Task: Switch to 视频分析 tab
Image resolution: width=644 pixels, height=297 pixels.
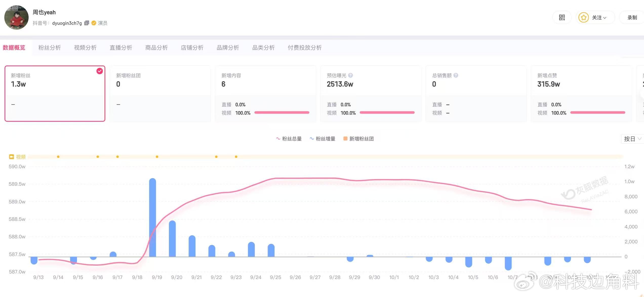Action: (85, 48)
